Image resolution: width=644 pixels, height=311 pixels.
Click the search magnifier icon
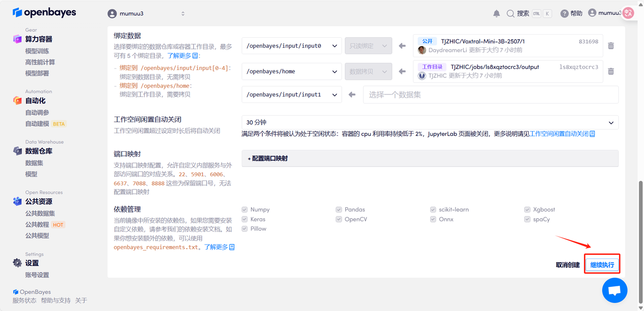click(x=511, y=14)
